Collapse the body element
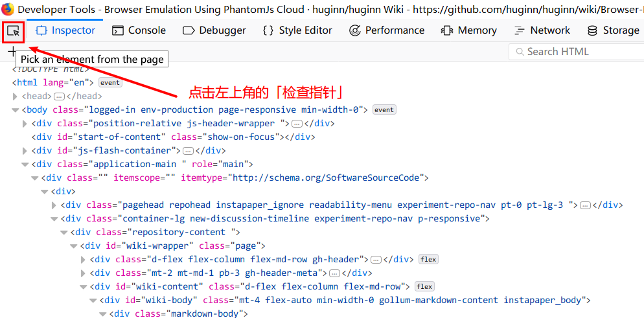644x318 pixels. point(15,110)
